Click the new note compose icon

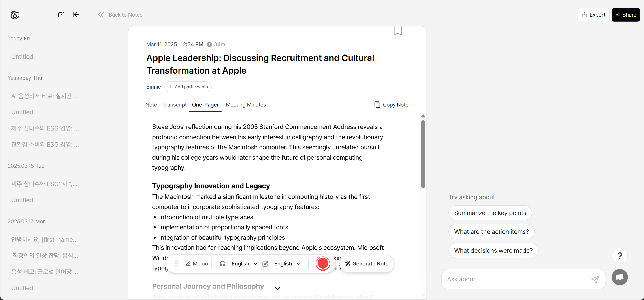click(x=61, y=15)
